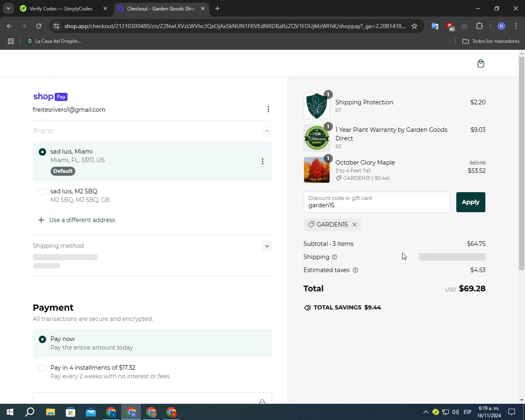Select sad luis, M2 5BQ address
Image resolution: width=525 pixels, height=420 pixels.
click(x=42, y=192)
